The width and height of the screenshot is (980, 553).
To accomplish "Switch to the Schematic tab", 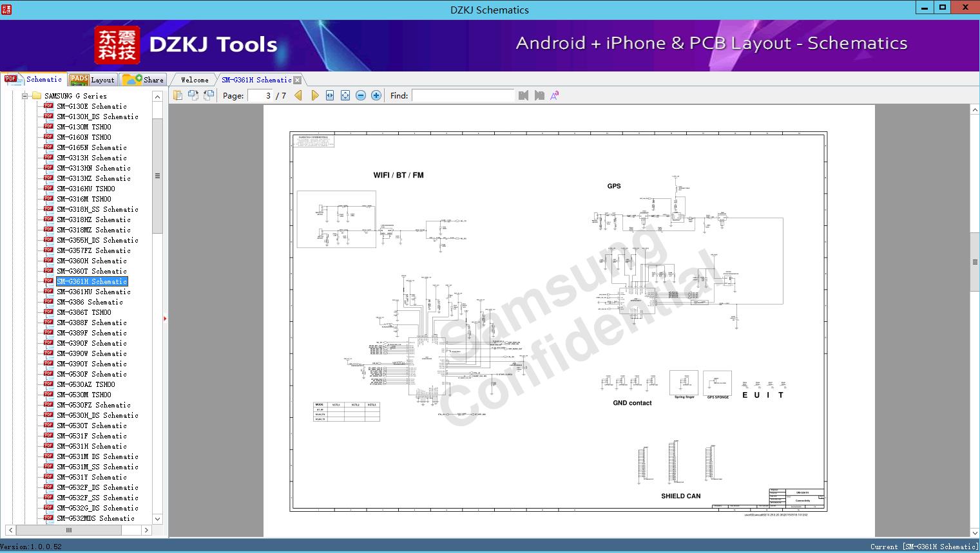I will [34, 79].
